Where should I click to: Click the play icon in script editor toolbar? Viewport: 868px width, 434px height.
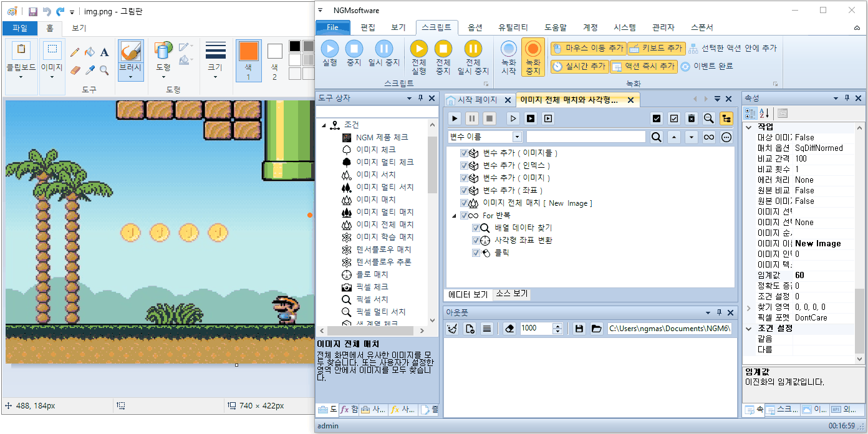(455, 118)
